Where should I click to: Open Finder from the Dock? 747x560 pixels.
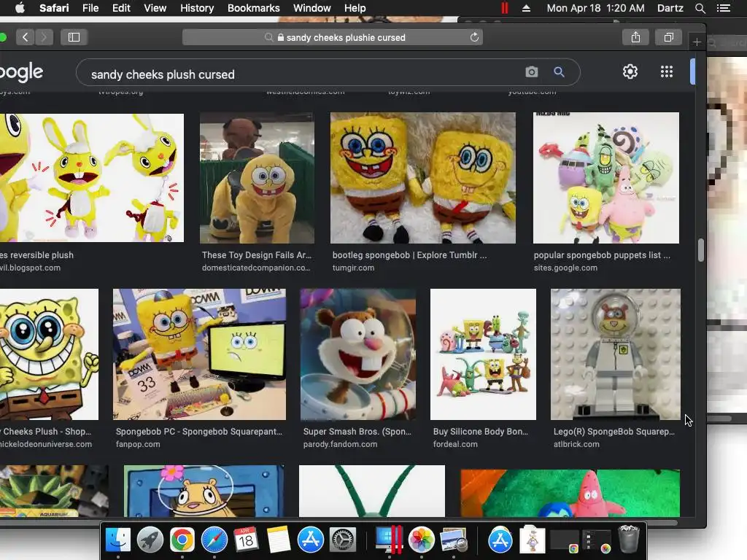point(117,540)
